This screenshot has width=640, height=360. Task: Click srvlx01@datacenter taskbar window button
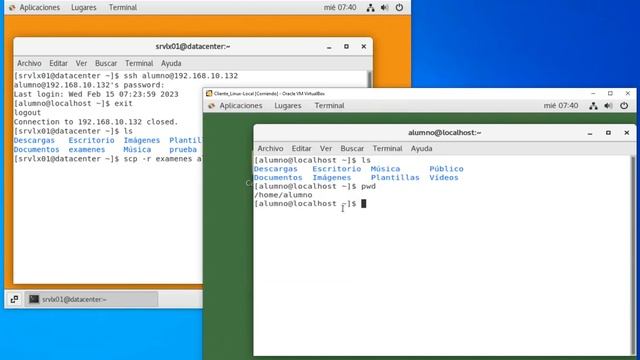click(91, 299)
